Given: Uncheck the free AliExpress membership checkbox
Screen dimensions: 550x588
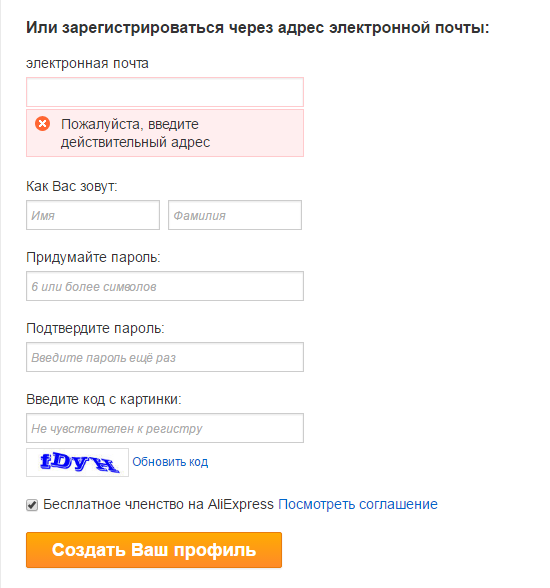Looking at the screenshot, I should [x=32, y=505].
